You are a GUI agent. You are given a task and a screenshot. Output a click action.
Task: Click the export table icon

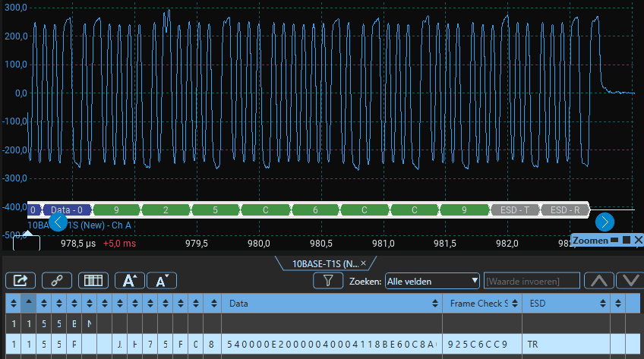21,280
